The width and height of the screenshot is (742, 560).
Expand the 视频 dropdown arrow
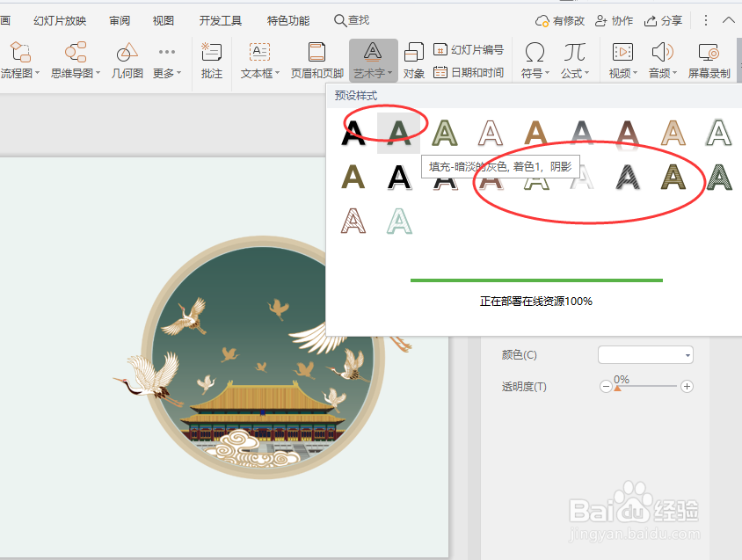tap(635, 73)
